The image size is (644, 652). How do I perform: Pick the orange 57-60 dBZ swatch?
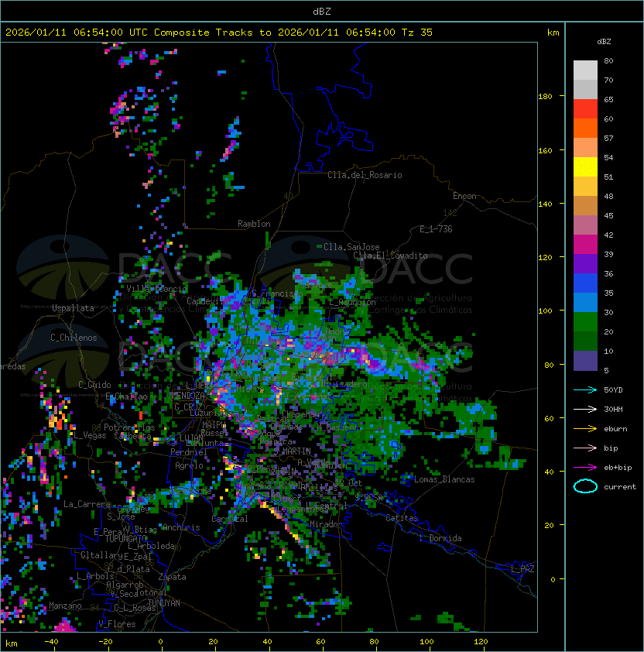pyautogui.click(x=585, y=128)
